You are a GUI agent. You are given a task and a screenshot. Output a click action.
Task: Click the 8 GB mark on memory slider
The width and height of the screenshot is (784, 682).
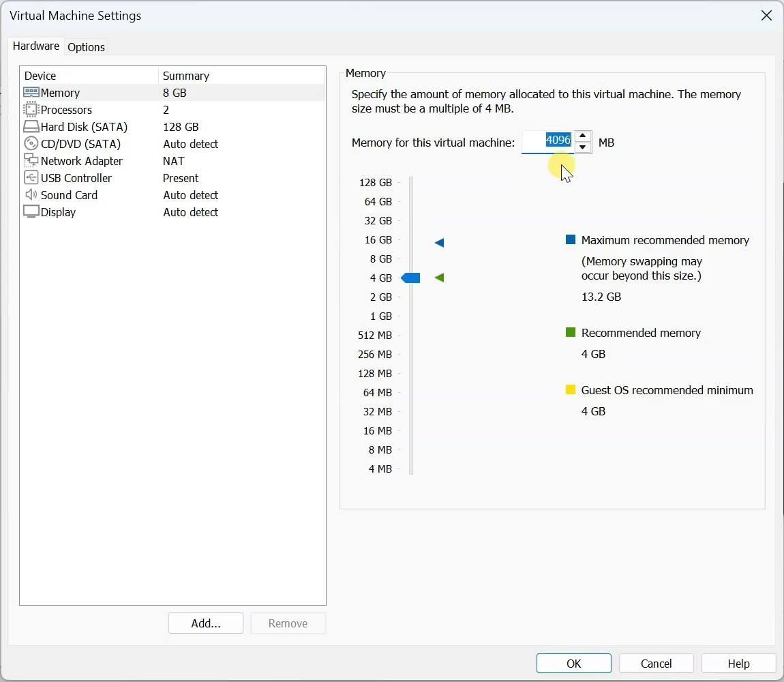coord(380,258)
